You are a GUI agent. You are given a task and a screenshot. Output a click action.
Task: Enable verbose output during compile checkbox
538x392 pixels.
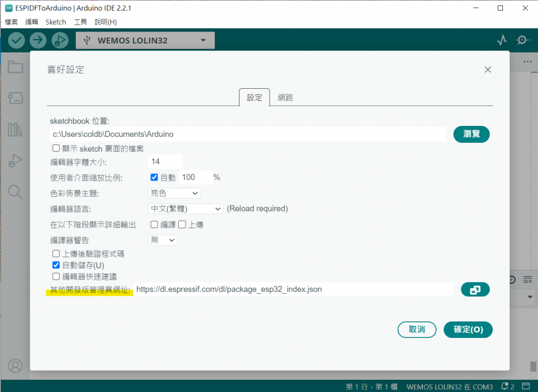pyautogui.click(x=154, y=225)
